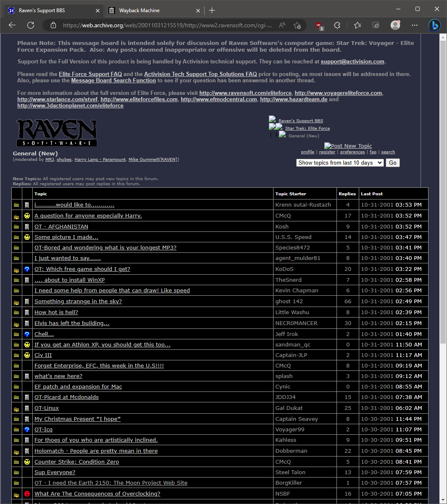Open a new tab with the plus button
The width and height of the screenshot is (447, 504).
[x=212, y=10]
